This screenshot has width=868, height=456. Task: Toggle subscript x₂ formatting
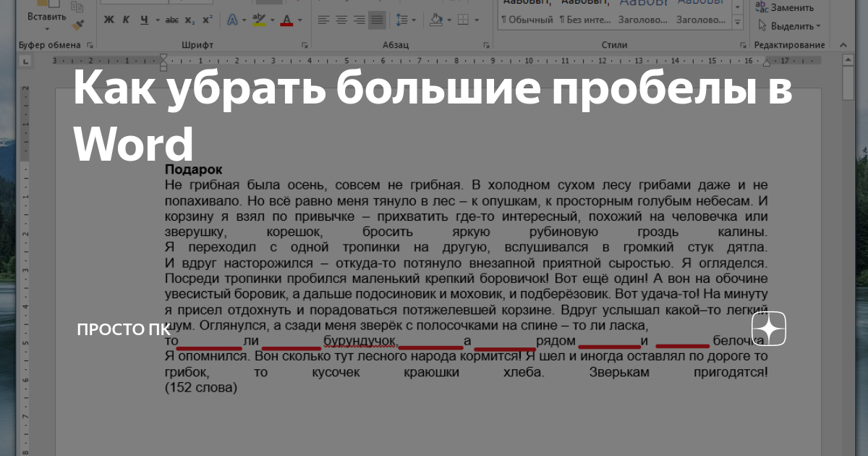(190, 20)
